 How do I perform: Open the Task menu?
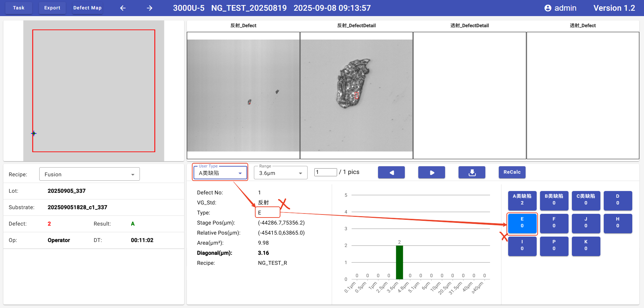[19, 8]
